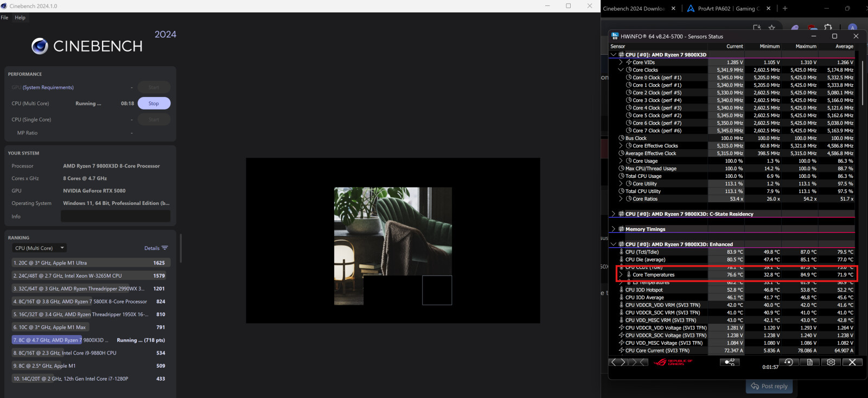Click the Post reply arrow icon

[755, 386]
